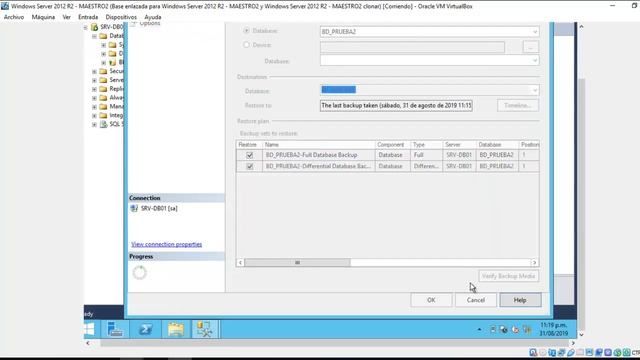
Task: Click OK to start the restore
Action: [x=431, y=300]
